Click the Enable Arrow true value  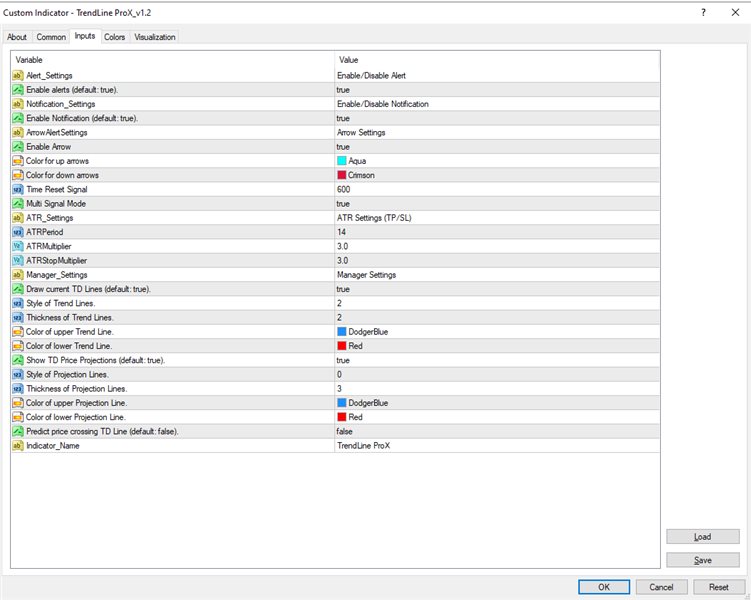343,147
